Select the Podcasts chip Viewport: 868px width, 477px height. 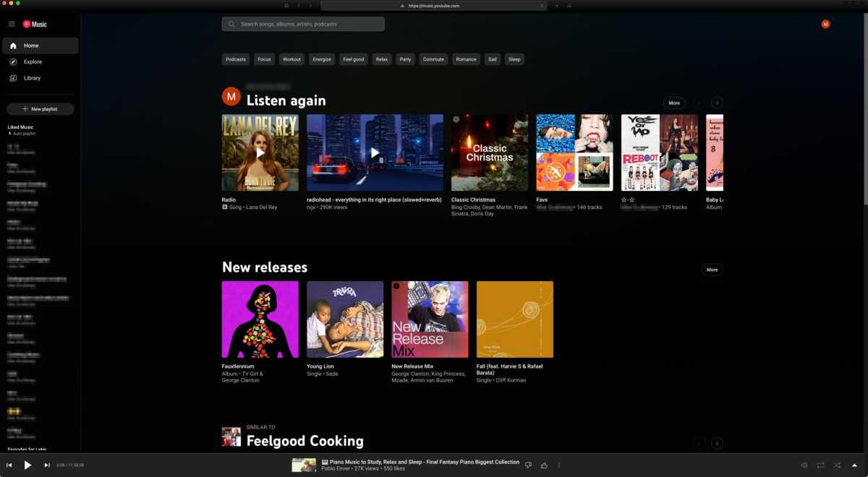coord(236,59)
